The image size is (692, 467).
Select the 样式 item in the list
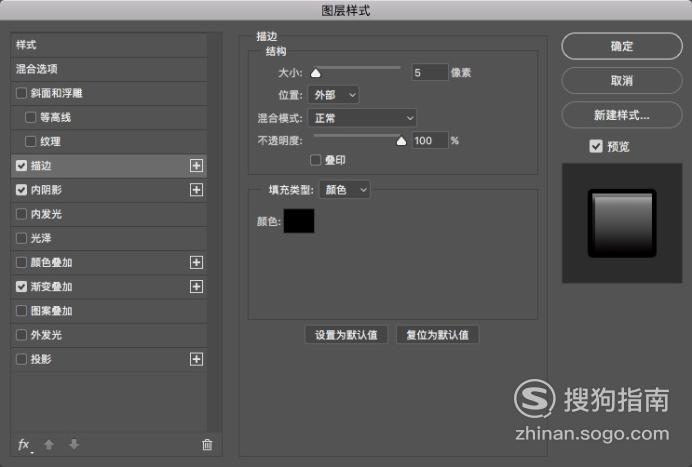click(109, 45)
